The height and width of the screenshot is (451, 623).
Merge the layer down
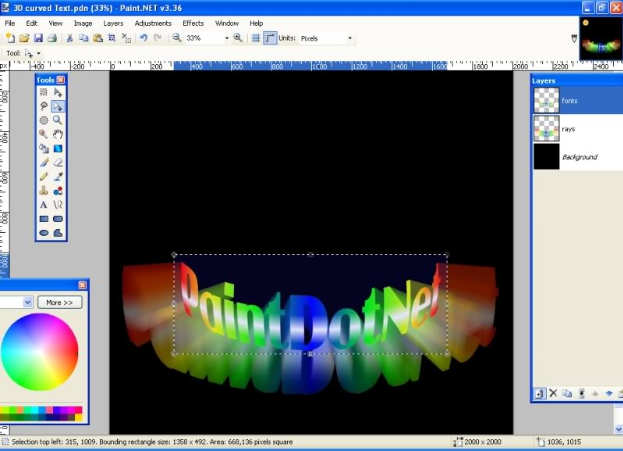click(x=581, y=393)
